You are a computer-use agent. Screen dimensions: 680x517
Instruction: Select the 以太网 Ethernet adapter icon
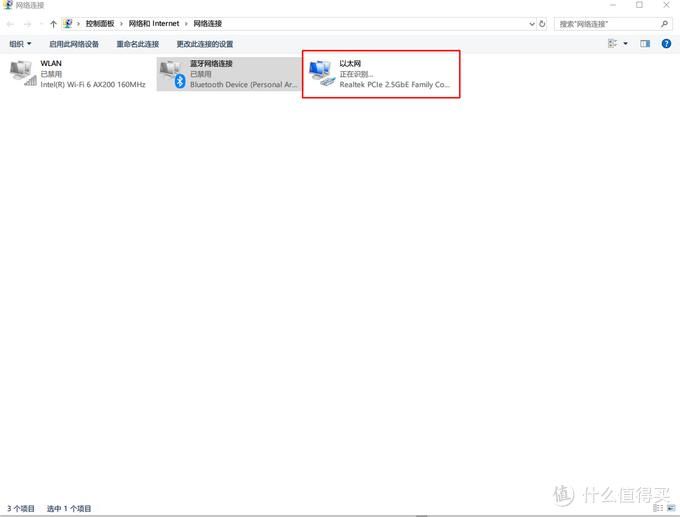[321, 74]
